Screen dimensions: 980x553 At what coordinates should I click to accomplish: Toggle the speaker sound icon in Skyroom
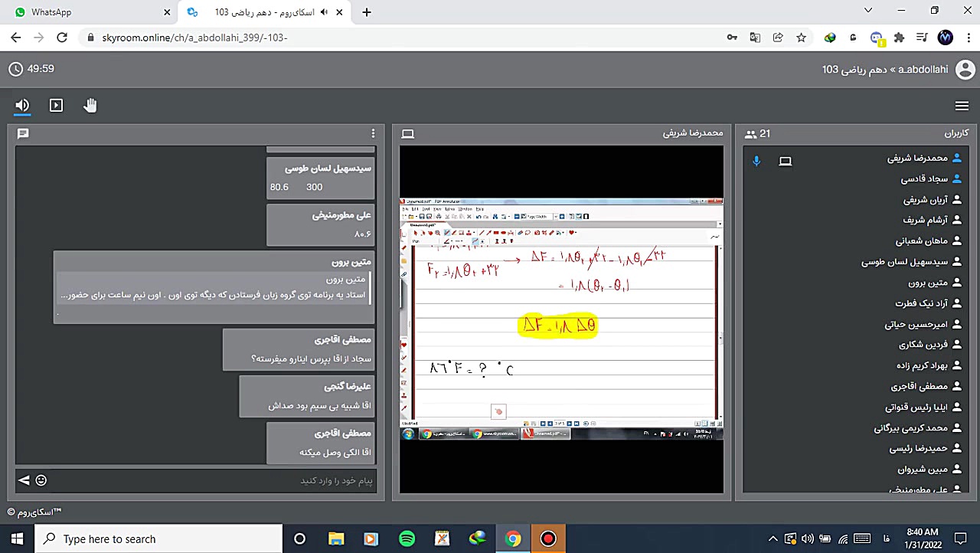point(22,106)
